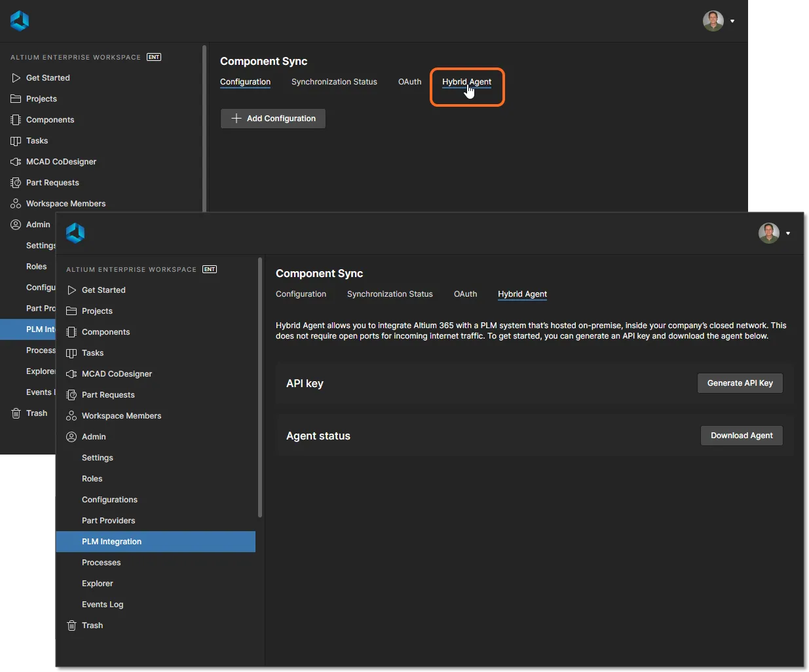809x672 pixels.
Task: Open Roles in the back window sidebar
Action: pyautogui.click(x=37, y=267)
